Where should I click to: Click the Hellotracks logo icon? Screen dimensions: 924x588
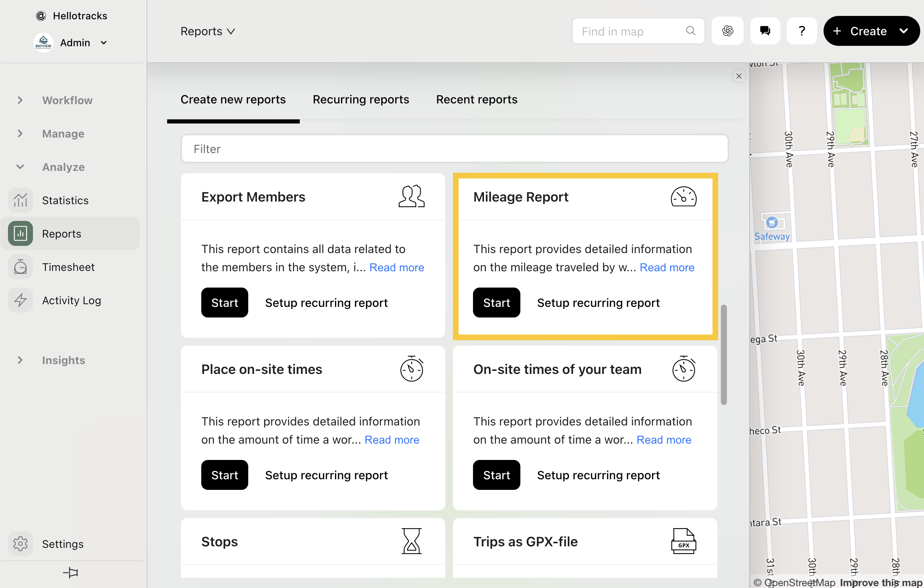click(41, 16)
